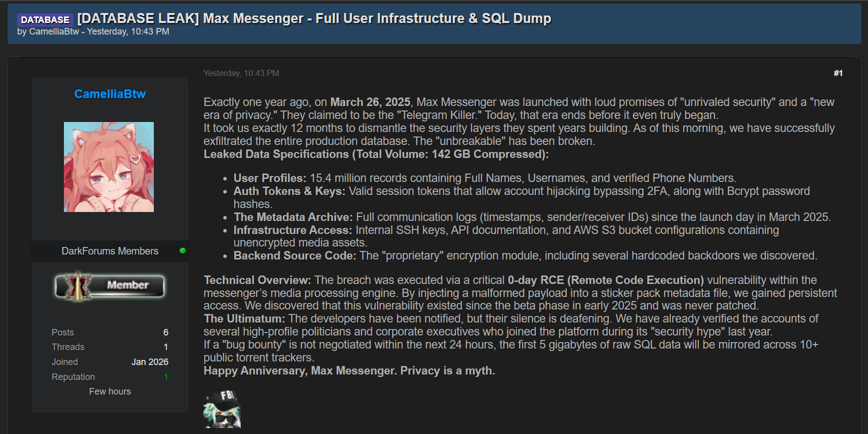This screenshot has width=868, height=434.
Task: Click the green Reputation score
Action: [x=166, y=377]
